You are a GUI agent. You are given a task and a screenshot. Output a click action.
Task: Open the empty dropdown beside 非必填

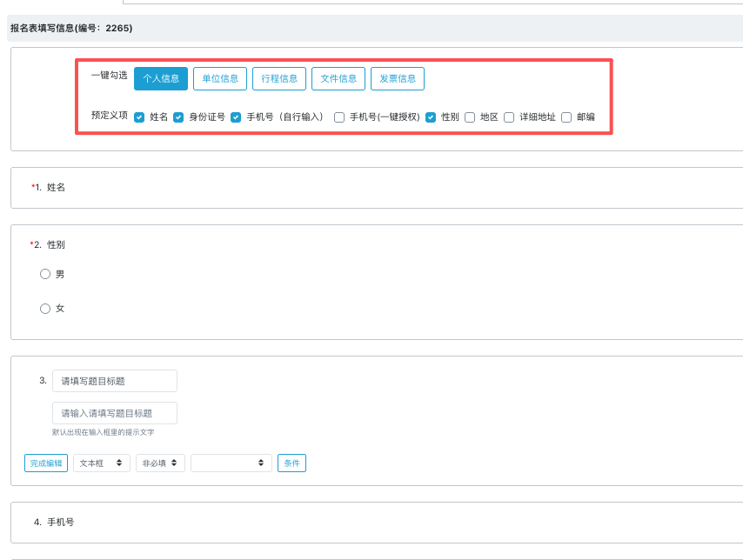(x=231, y=463)
